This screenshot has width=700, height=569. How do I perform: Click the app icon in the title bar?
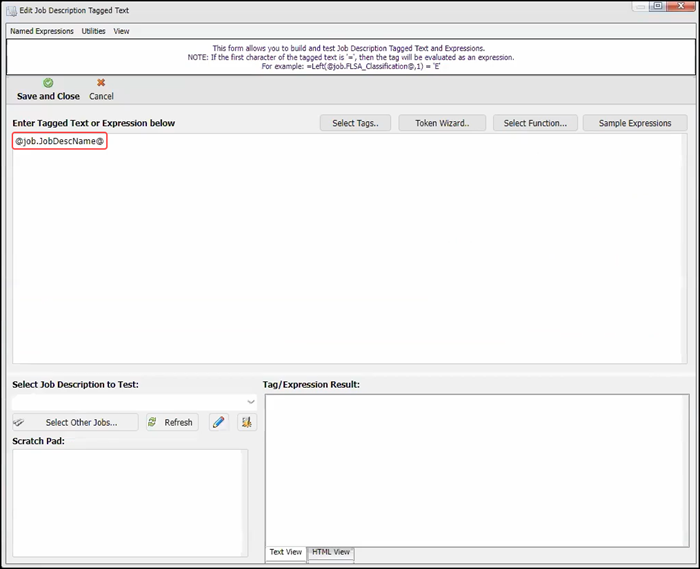pos(10,10)
